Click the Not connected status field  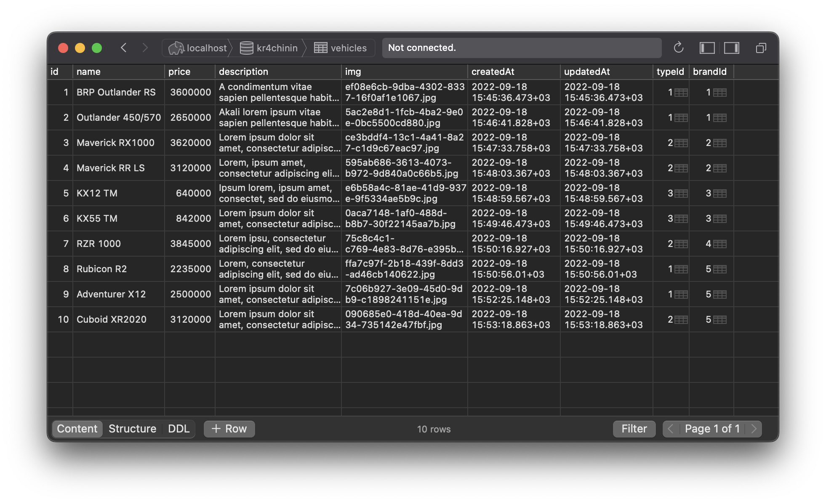[521, 48]
